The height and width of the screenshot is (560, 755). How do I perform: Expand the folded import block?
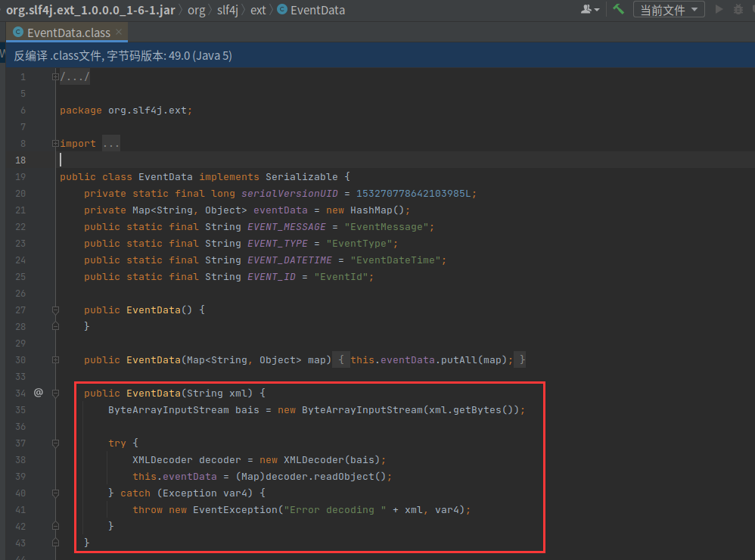click(x=55, y=144)
